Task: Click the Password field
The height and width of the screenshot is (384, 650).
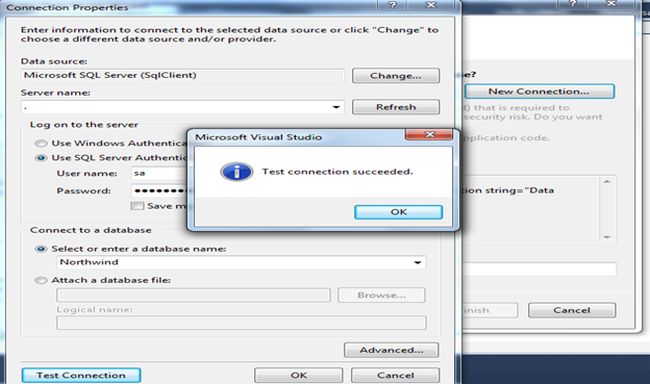Action: tap(160, 191)
